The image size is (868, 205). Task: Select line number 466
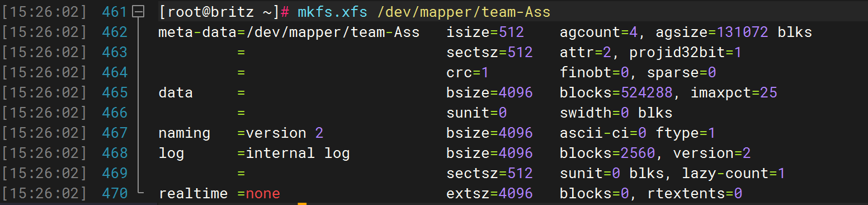tap(115, 113)
